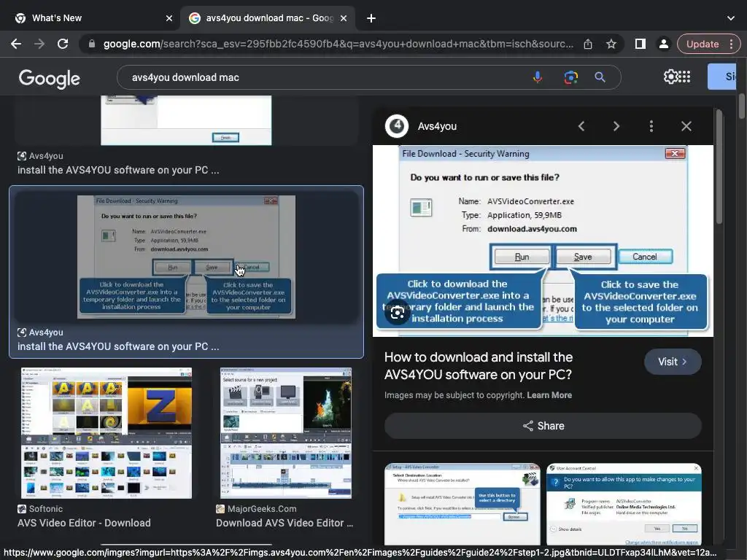This screenshot has width=747, height=560.
Task: Bookmark this page with the star icon
Action: coord(611,44)
